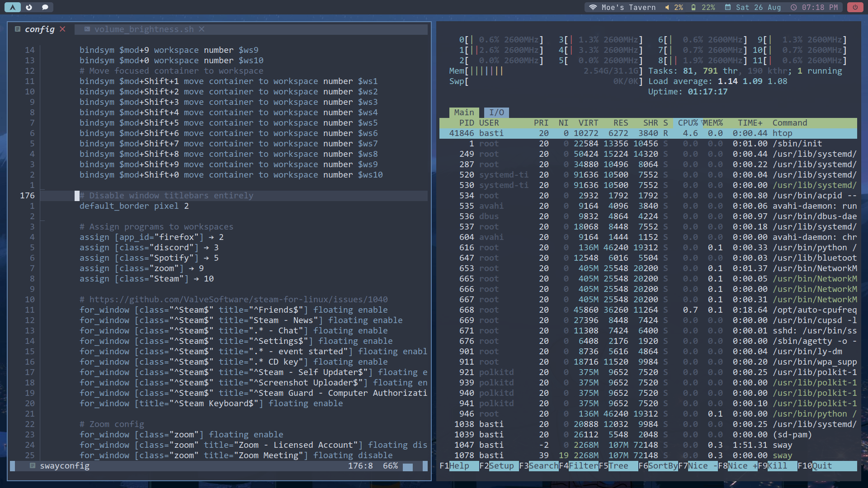Select htop Main tab
This screenshot has height=488, width=868.
[464, 113]
